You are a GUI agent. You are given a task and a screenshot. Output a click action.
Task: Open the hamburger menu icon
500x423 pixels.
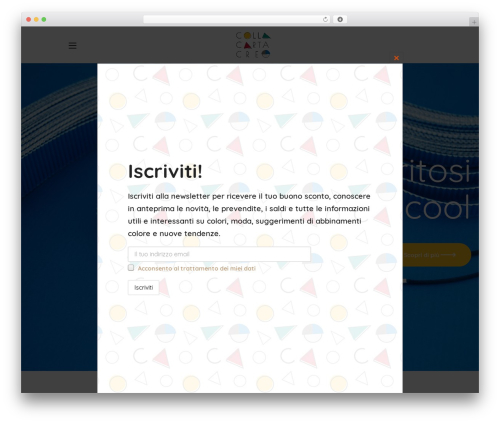(x=72, y=46)
